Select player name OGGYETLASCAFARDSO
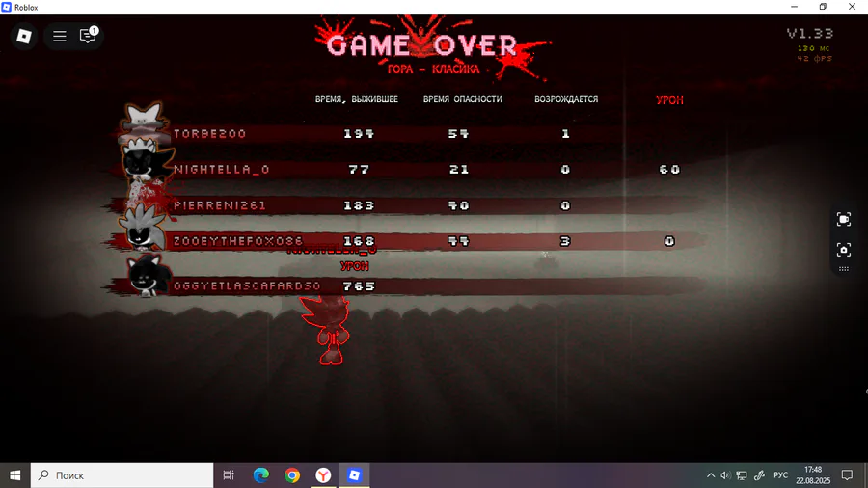Screen dimensions: 868x488 click(247, 286)
